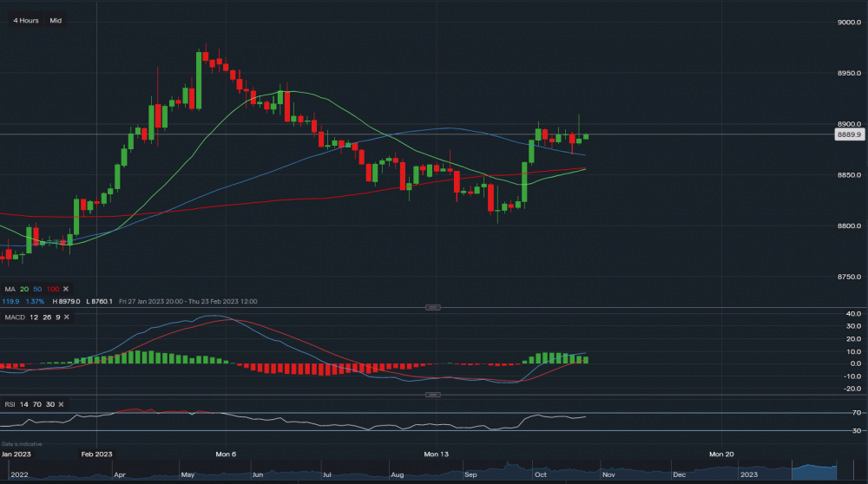Screen dimensions: 868x484
Task: Click the MA 100 period value
Action: point(52,289)
